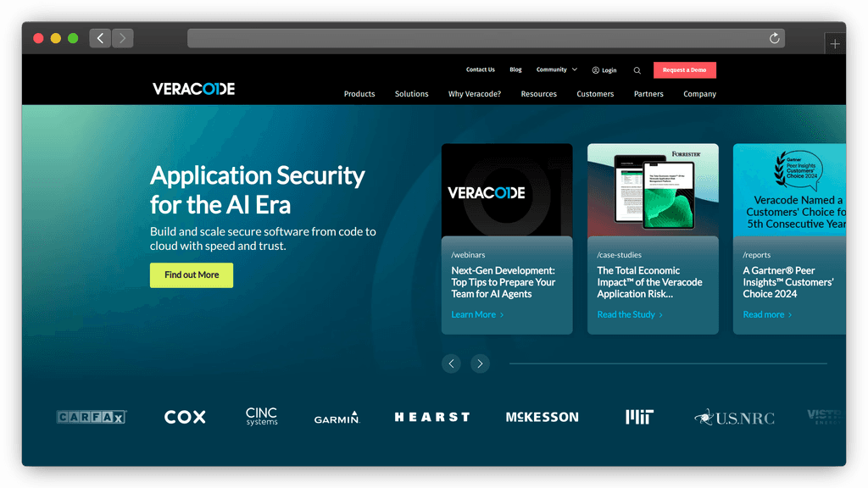Advance carousel with the next arrow

point(480,363)
